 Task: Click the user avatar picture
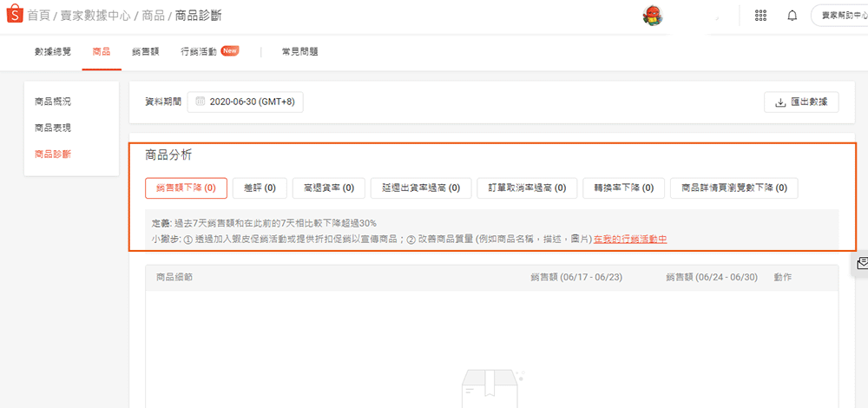tap(653, 16)
